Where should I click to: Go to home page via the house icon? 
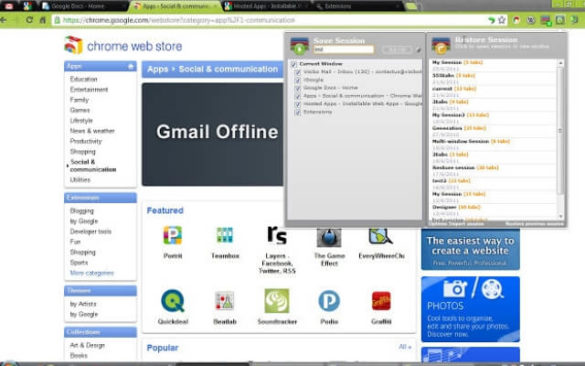pos(43,20)
